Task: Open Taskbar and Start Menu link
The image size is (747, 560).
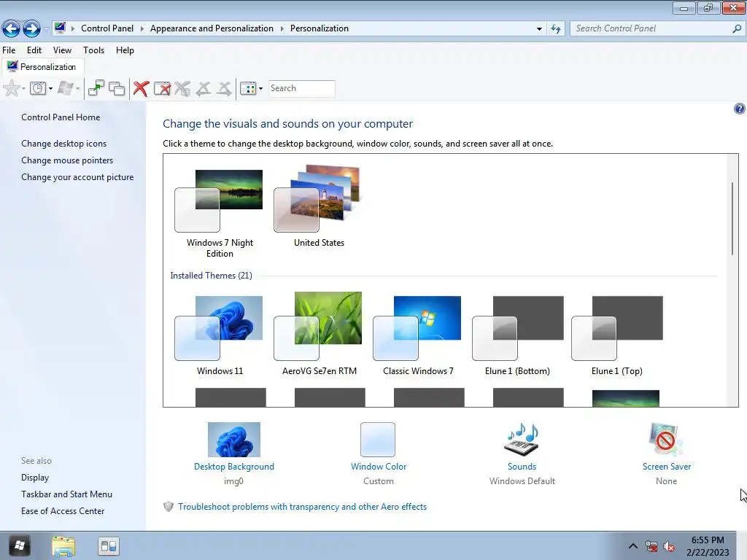Action: pos(66,494)
